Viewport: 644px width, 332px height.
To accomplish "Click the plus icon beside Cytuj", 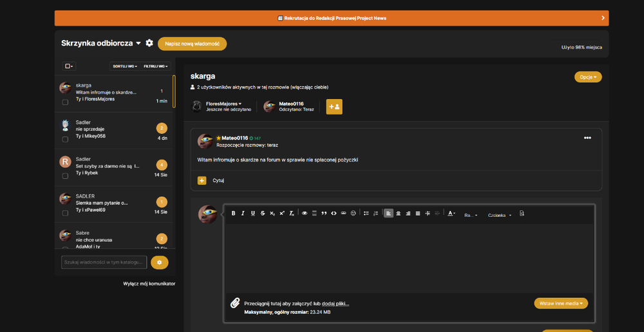I will 202,180.
